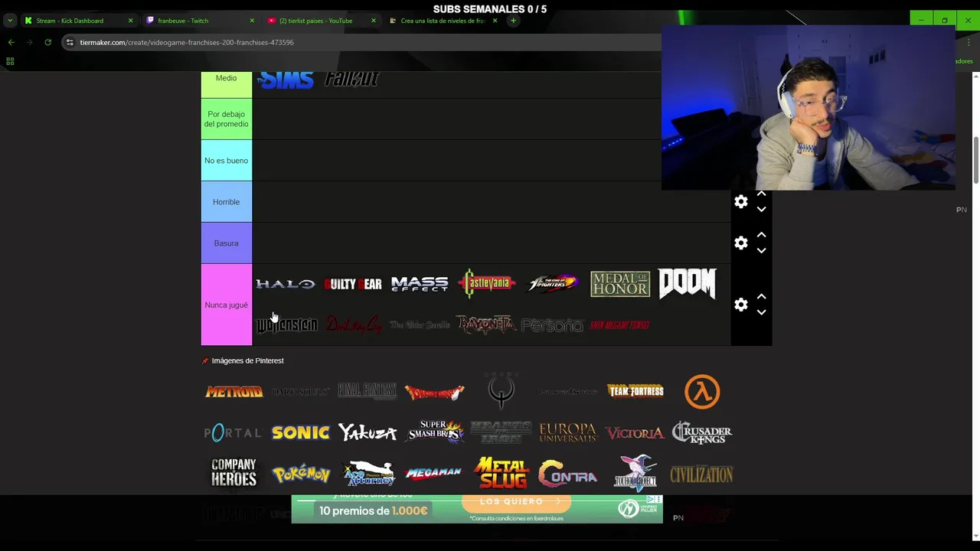This screenshot has height=551, width=980.
Task: Select the Devil May Cry logo
Action: pos(352,325)
